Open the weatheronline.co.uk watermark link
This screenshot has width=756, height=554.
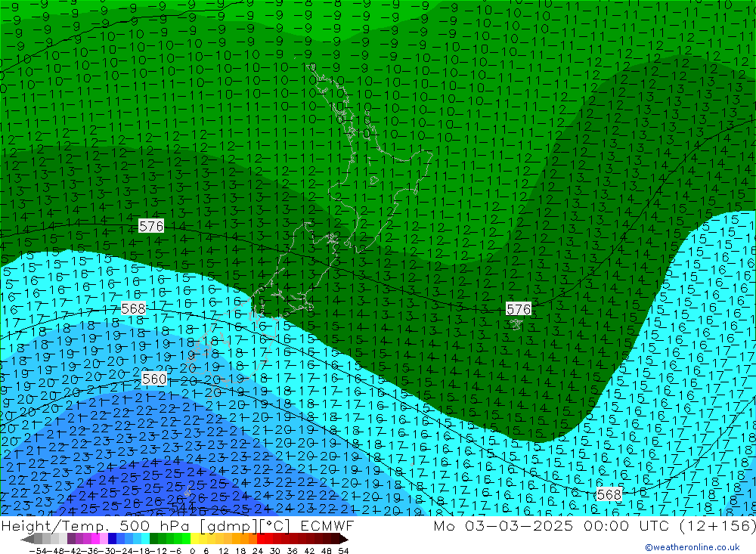(x=692, y=547)
